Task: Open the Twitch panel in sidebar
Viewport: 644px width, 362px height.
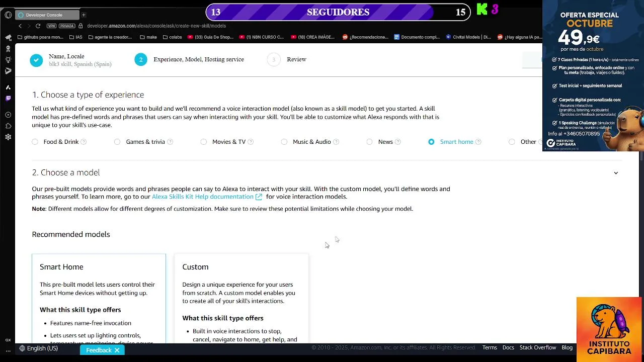Action: [8, 99]
